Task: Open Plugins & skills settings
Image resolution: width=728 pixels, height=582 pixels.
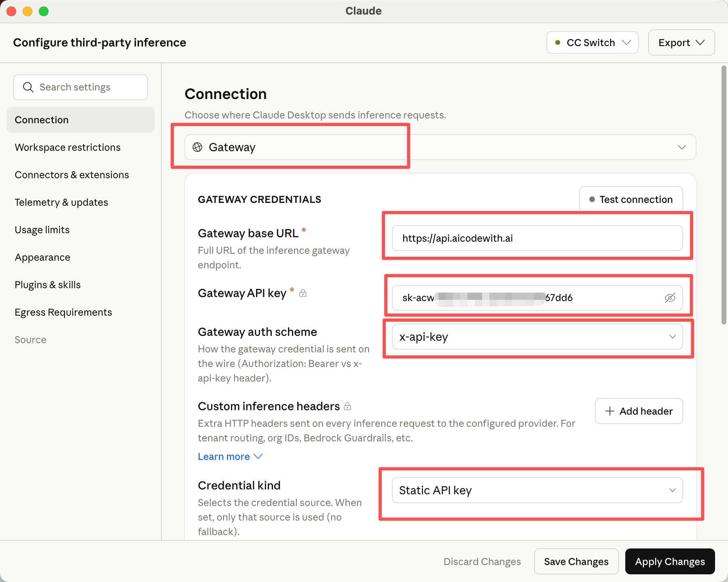Action: tap(80, 285)
